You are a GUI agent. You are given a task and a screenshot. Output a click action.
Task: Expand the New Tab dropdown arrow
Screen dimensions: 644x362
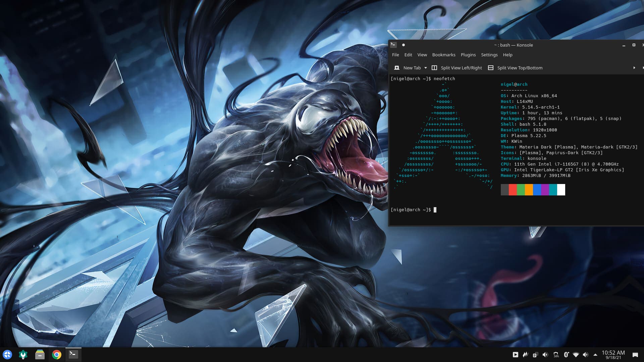tap(426, 68)
